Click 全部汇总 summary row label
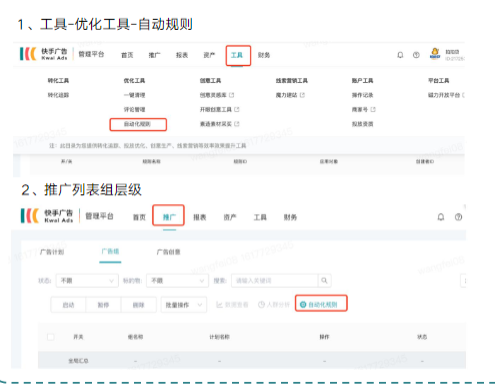This screenshot has width=495, height=387. point(78,361)
